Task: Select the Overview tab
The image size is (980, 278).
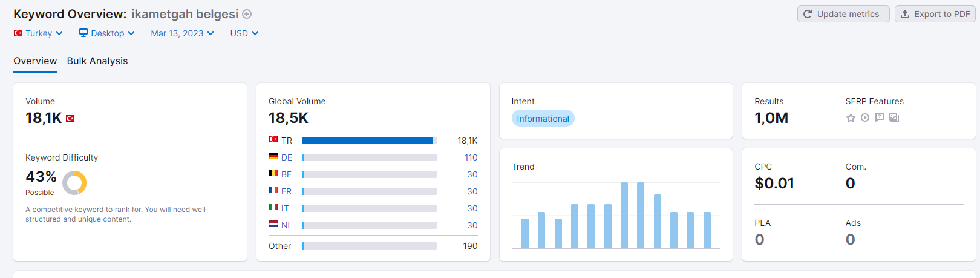Action: [x=35, y=61]
